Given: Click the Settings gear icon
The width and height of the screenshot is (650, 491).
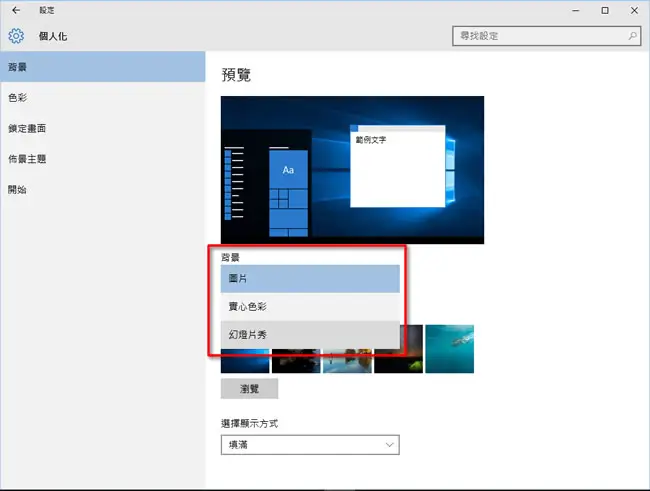Looking at the screenshot, I should pyautogui.click(x=16, y=36).
